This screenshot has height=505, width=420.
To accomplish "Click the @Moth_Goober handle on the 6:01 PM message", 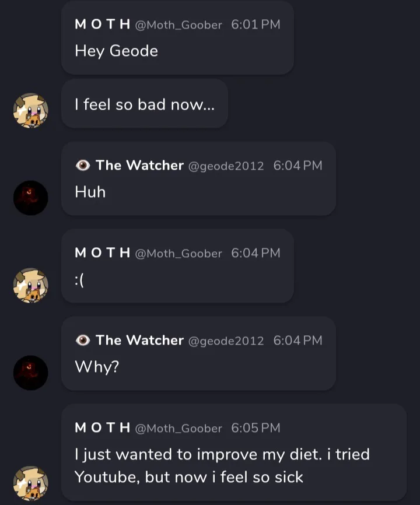I will 178,25.
